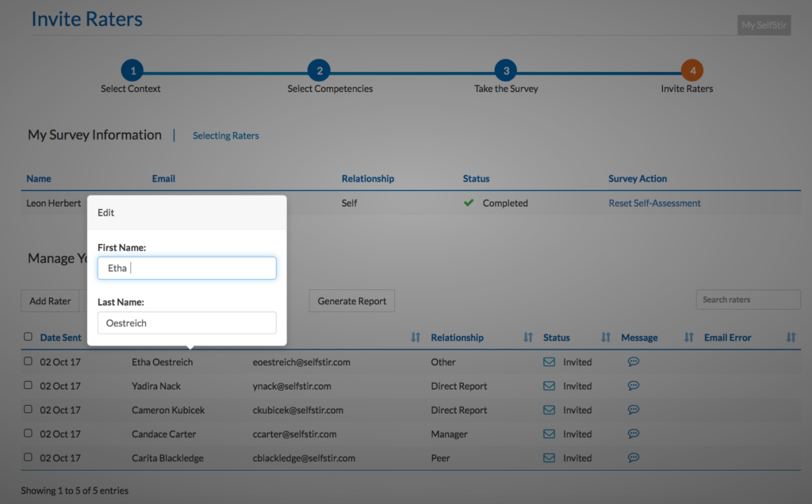Viewport: 812px width, 504px height.
Task: Click message bubble icon for Candace Carter
Action: 633,434
